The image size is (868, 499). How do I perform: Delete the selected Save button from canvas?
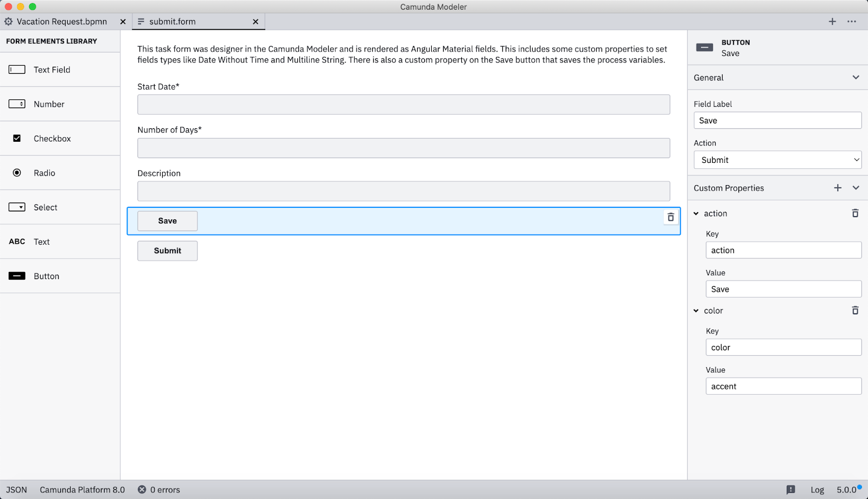[671, 217]
